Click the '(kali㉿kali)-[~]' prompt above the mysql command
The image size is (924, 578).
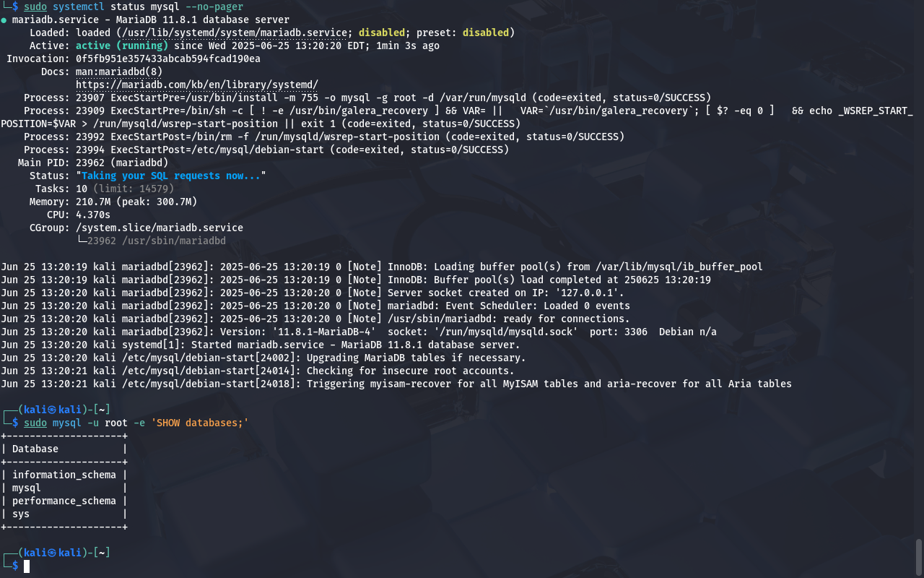64,410
